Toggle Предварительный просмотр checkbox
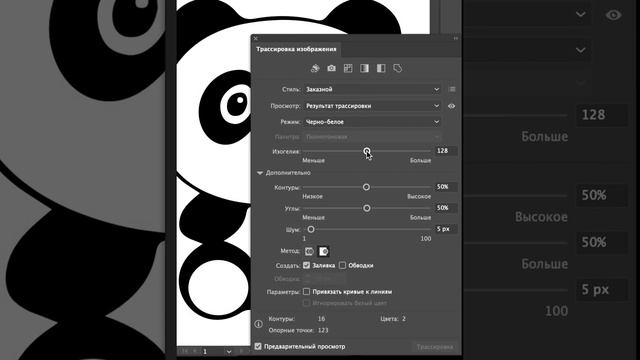 pos(258,347)
